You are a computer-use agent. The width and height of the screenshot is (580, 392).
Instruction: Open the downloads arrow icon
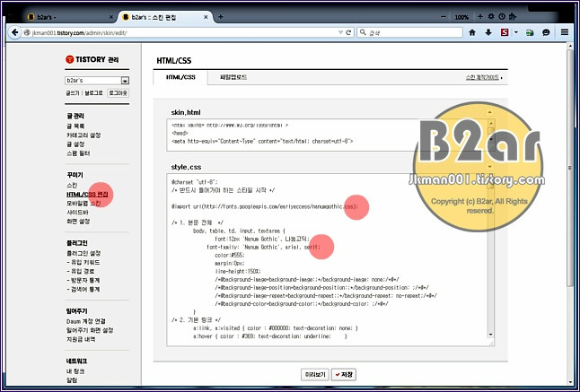coord(488,32)
